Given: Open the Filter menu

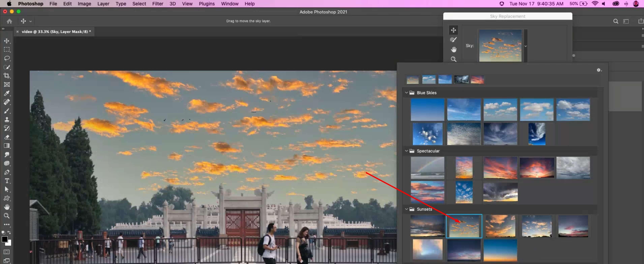Looking at the screenshot, I should [157, 4].
